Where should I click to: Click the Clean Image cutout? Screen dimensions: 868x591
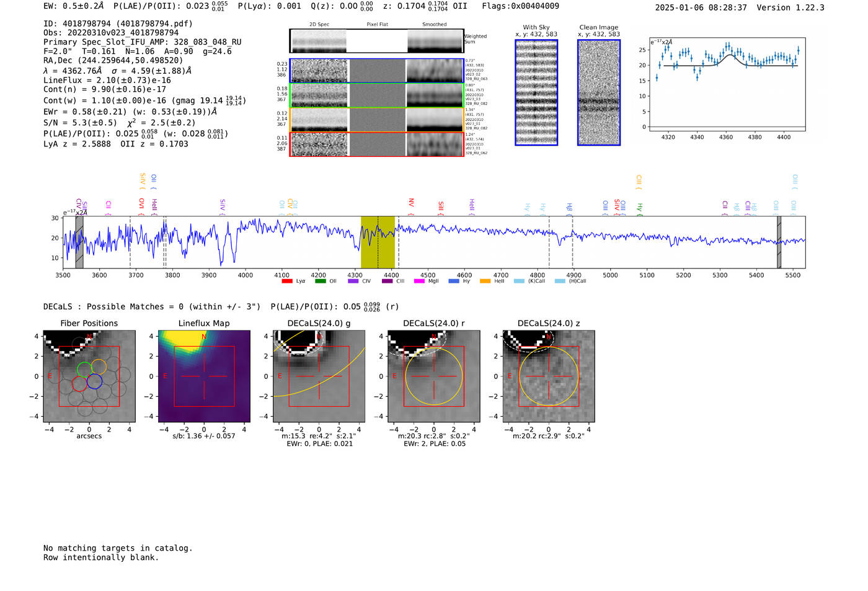tap(599, 92)
